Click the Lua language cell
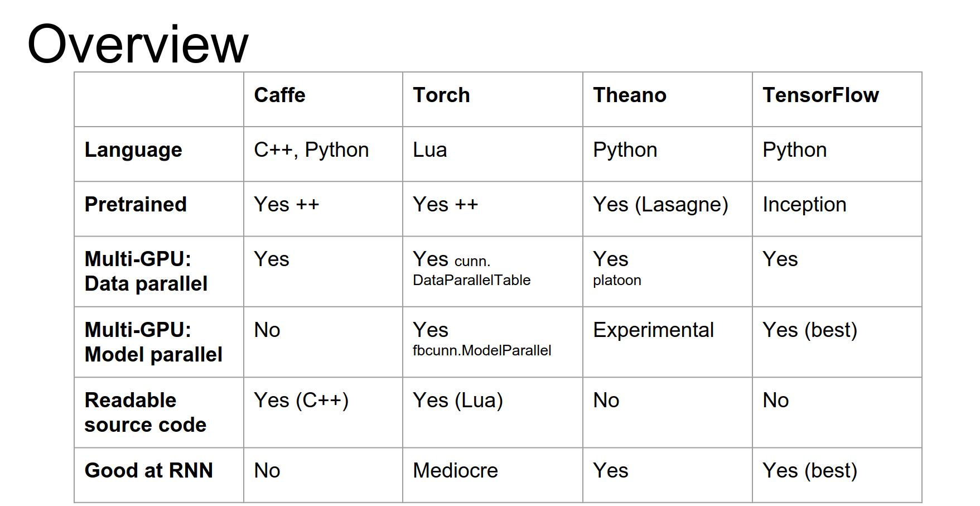Screen dimensions: 980x506 click(x=429, y=150)
